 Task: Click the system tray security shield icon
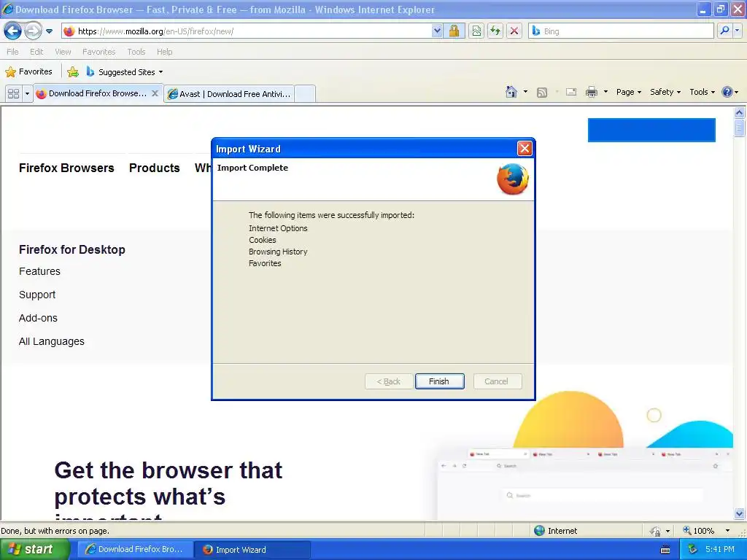(692, 550)
